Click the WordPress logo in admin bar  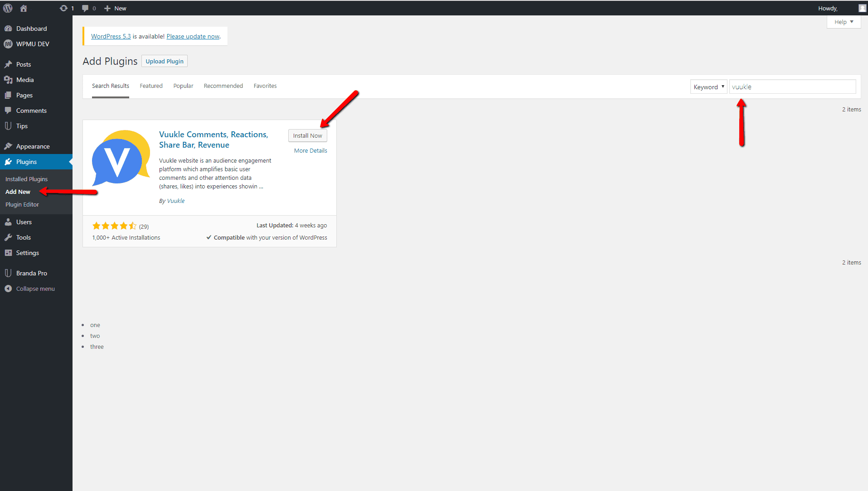[8, 8]
